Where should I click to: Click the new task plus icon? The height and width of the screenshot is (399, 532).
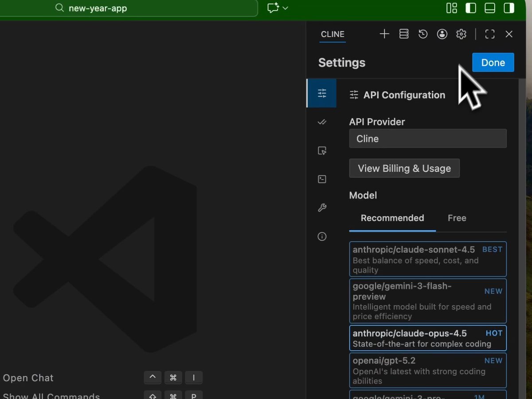[x=384, y=34]
